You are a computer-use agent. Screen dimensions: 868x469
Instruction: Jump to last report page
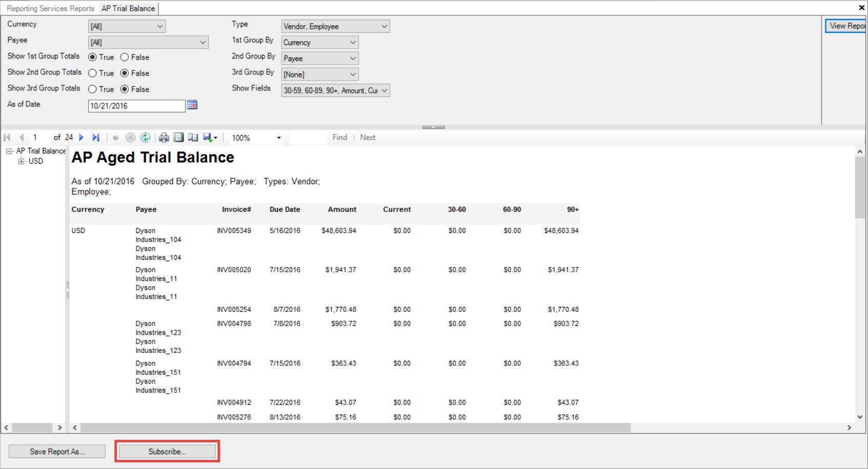[x=96, y=138]
